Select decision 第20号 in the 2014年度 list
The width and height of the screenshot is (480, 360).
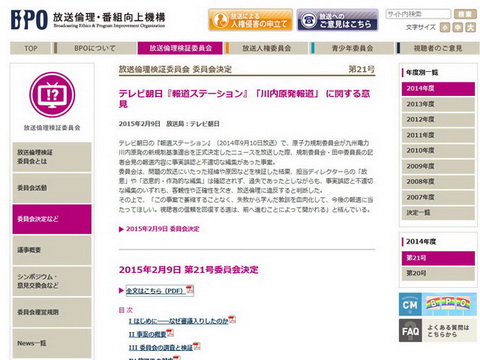pos(438,273)
